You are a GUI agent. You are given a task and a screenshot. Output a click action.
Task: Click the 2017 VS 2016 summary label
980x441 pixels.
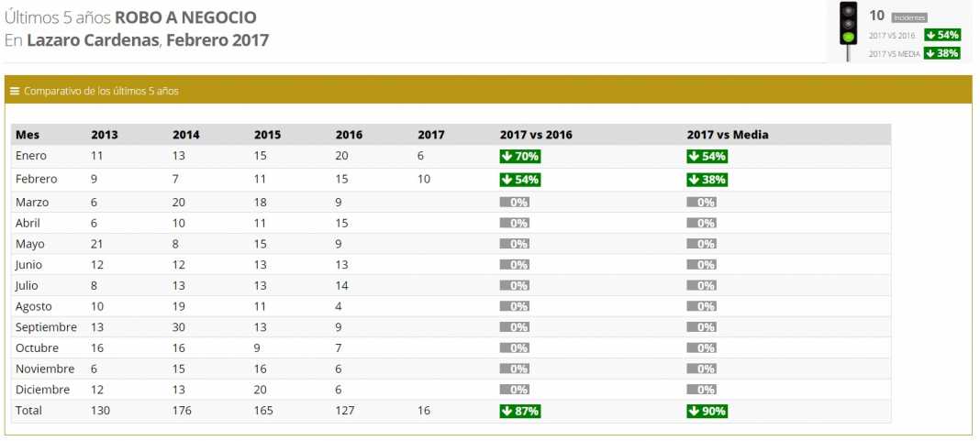coord(892,36)
